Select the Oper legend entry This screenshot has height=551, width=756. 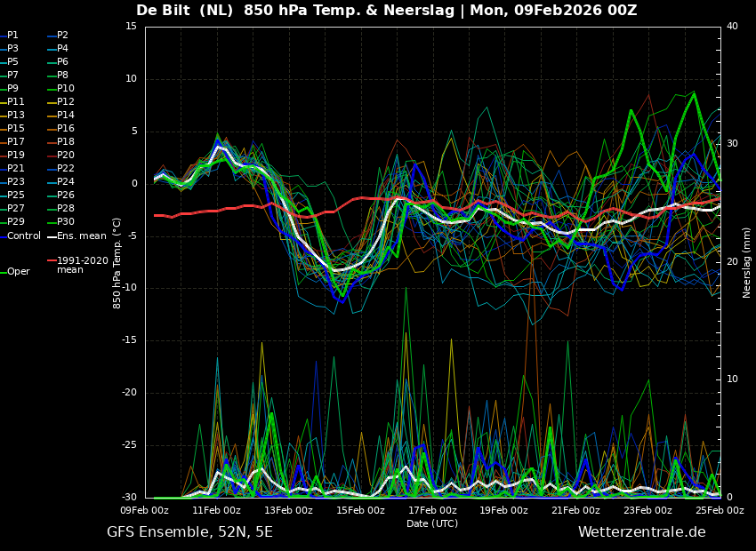pyautogui.click(x=19, y=272)
